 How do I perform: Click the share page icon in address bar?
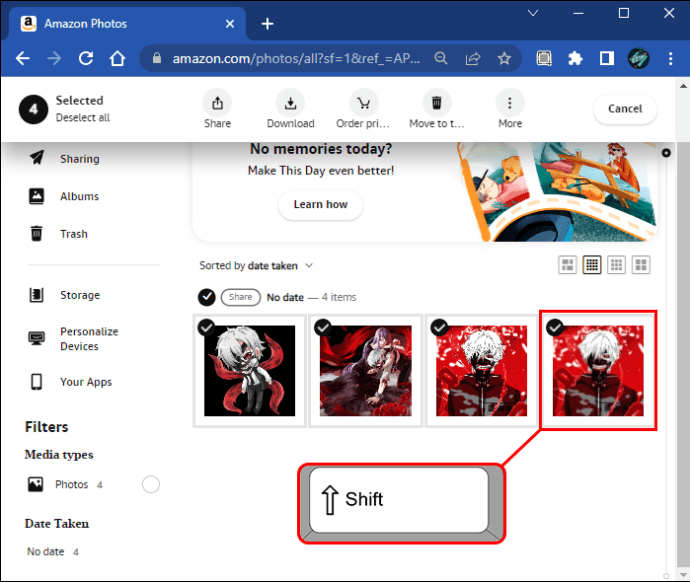coord(473,58)
